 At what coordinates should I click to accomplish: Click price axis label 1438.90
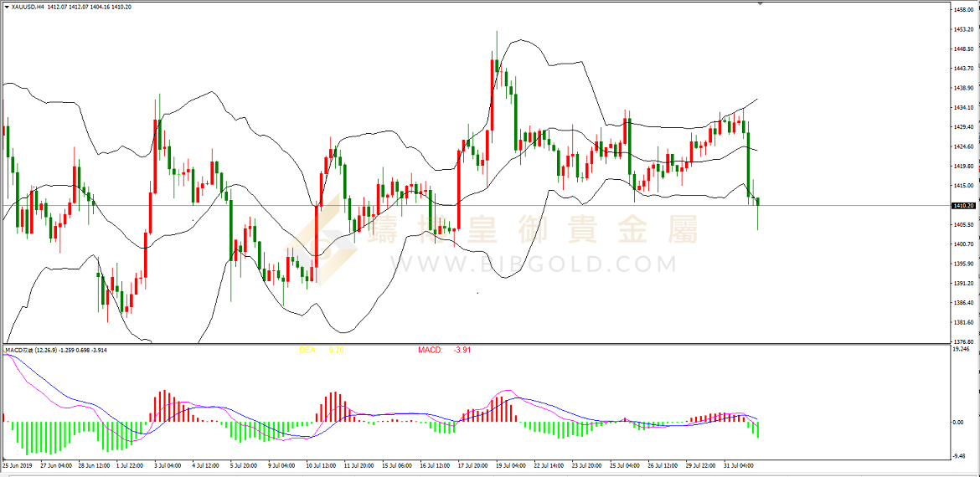point(963,88)
